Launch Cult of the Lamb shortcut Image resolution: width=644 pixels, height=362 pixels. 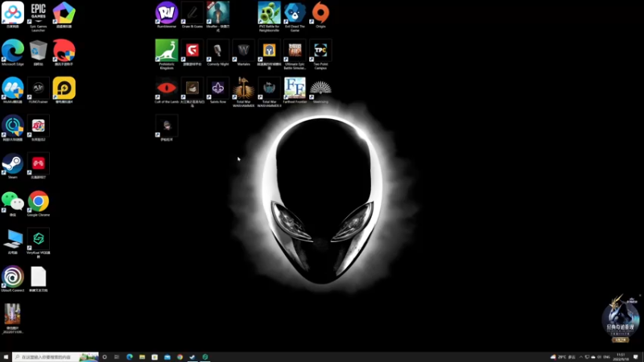[167, 90]
